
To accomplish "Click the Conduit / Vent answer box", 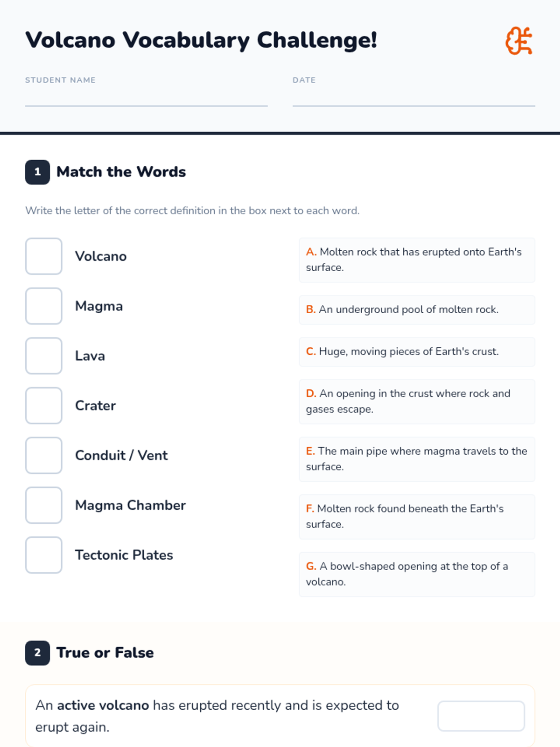I will pyautogui.click(x=44, y=455).
